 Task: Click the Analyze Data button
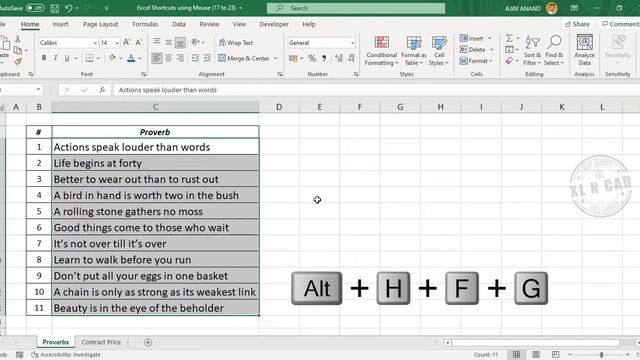coord(584,50)
